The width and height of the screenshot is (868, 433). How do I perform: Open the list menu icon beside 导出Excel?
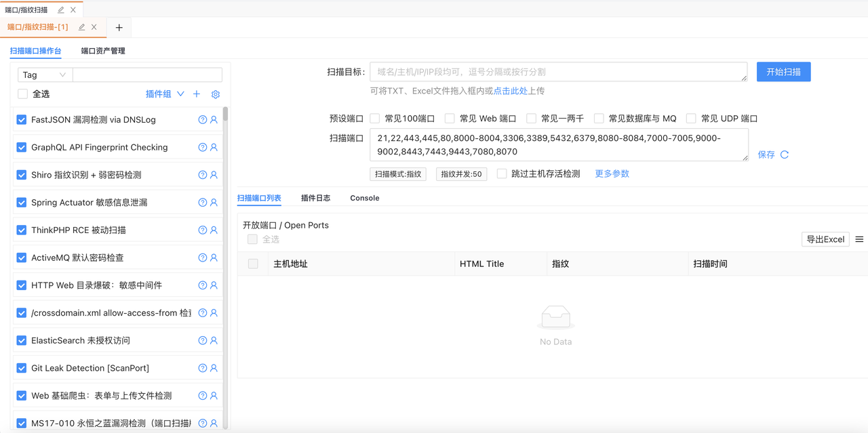pyautogui.click(x=859, y=239)
